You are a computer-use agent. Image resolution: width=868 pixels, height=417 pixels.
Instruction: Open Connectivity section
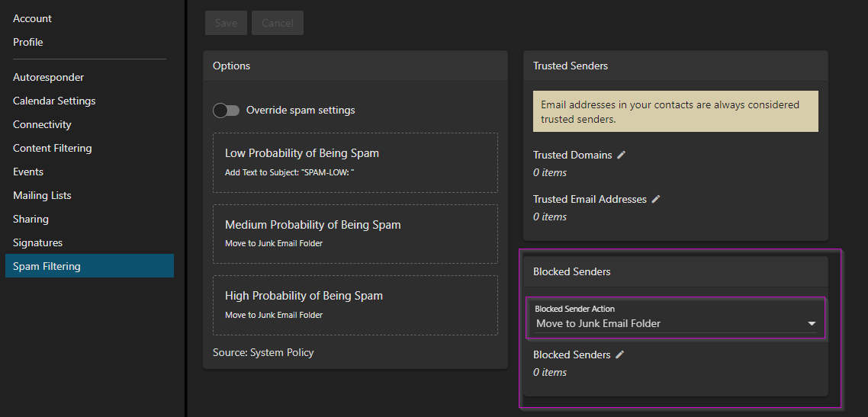pos(42,124)
